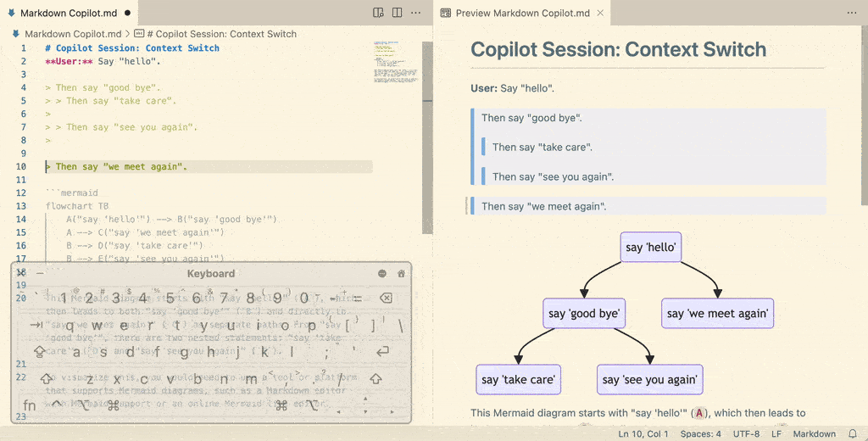Change file encoding UTF-8 status item

(746, 434)
